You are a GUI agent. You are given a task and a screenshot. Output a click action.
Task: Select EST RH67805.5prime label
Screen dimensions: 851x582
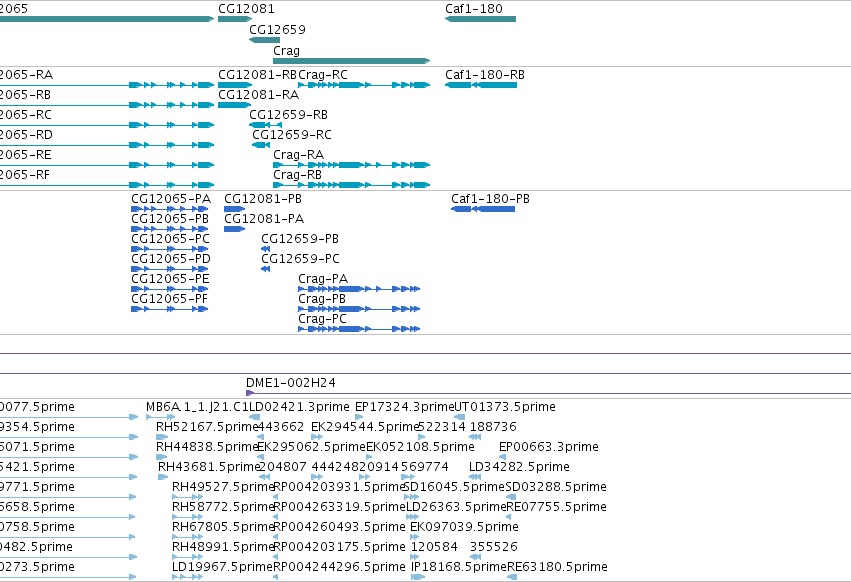point(223,528)
